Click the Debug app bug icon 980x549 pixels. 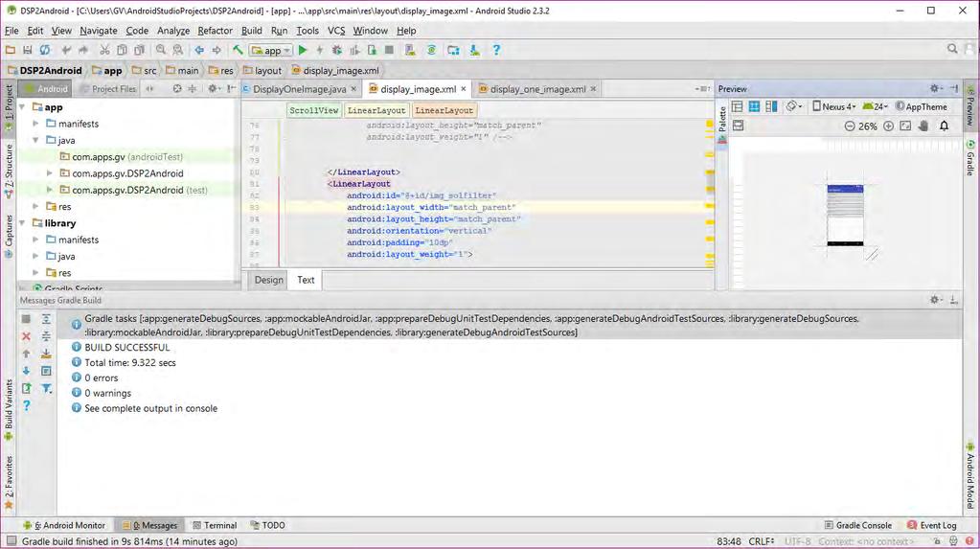click(337, 50)
